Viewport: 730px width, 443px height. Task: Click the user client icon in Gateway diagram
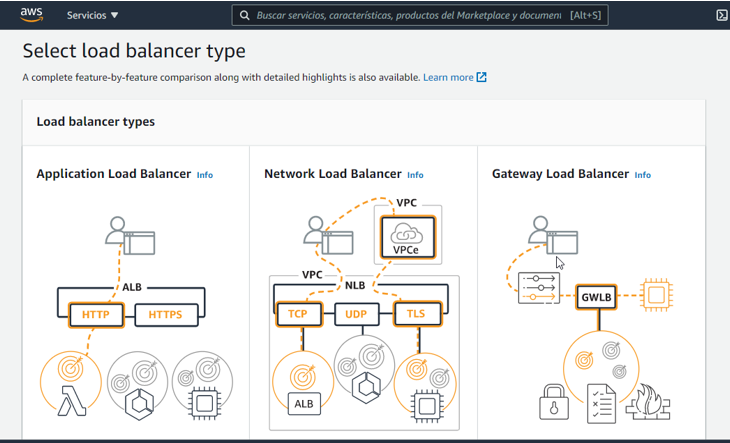tap(553, 236)
